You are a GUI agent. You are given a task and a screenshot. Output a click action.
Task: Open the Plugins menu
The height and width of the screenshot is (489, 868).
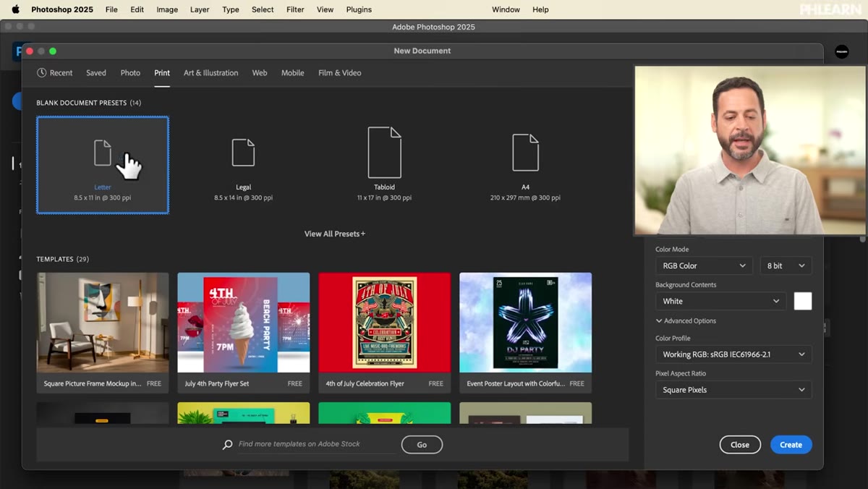tap(359, 9)
